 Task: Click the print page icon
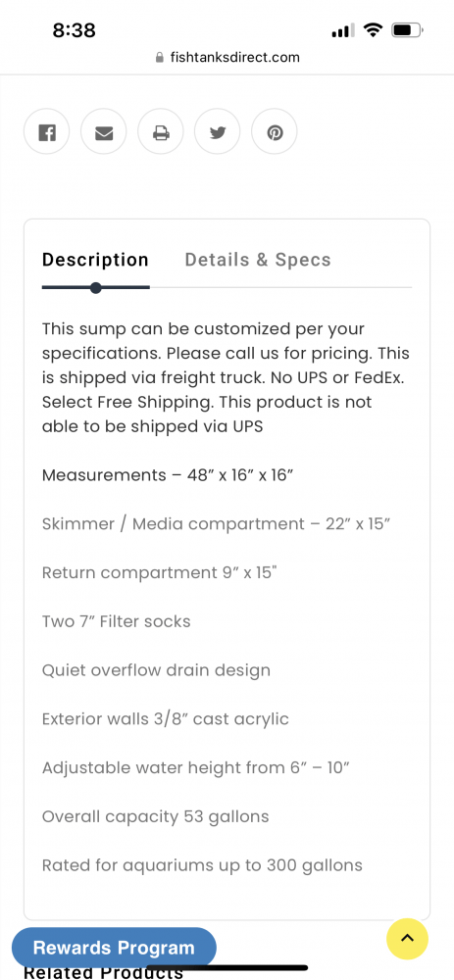(x=161, y=132)
